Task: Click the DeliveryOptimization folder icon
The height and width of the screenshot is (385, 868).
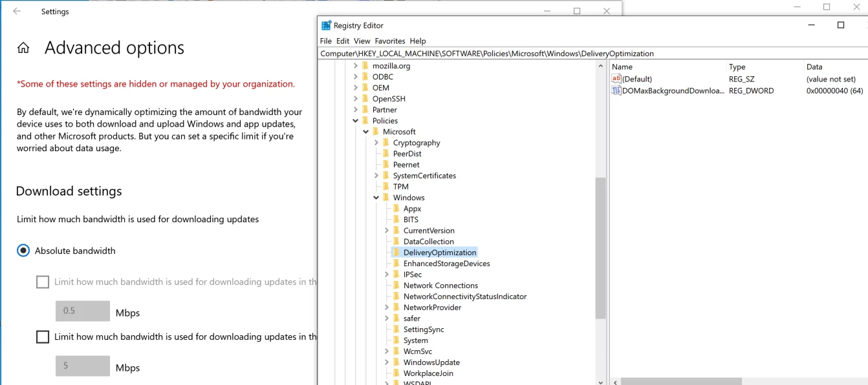Action: pos(396,253)
